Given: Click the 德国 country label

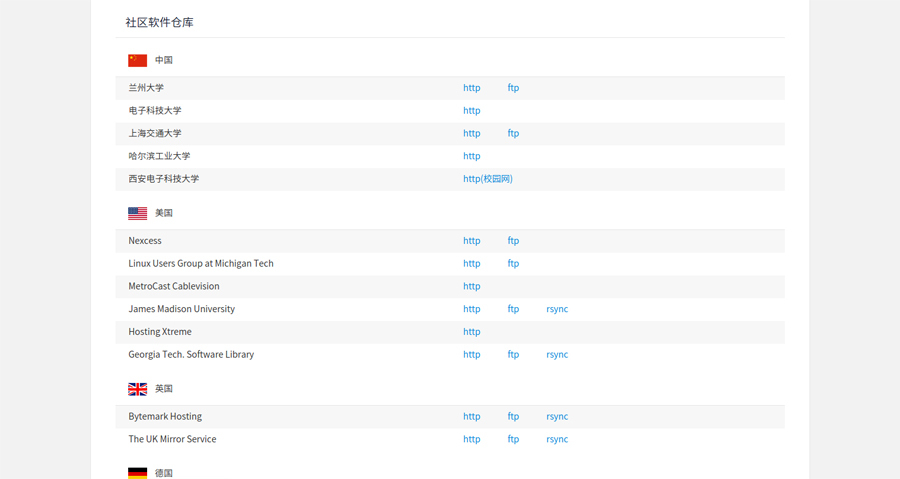Looking at the screenshot, I should coord(164,473).
